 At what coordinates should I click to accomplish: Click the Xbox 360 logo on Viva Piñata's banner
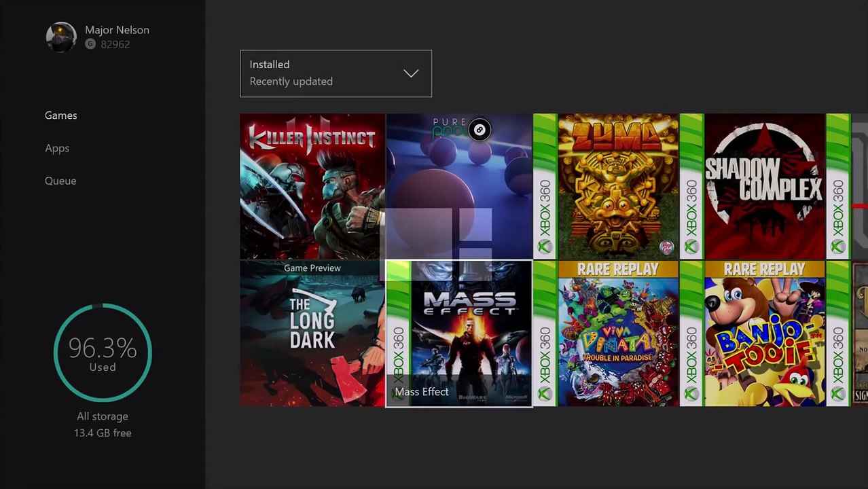545,393
